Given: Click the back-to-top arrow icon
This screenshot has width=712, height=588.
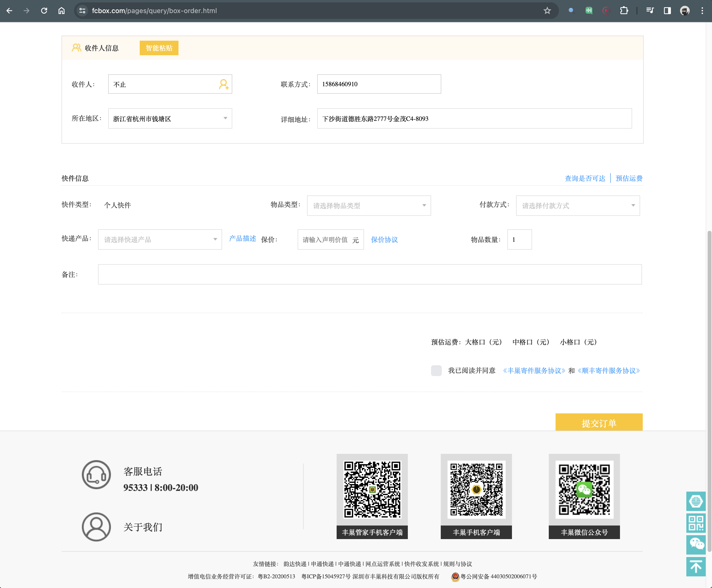Looking at the screenshot, I should point(696,567).
